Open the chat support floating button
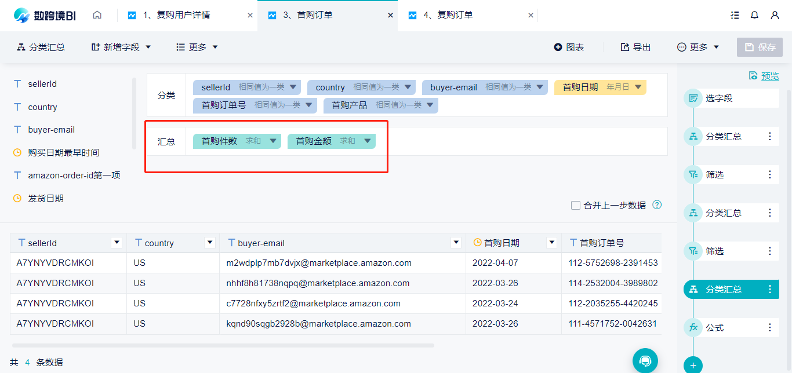792x374 pixels. coord(645,360)
